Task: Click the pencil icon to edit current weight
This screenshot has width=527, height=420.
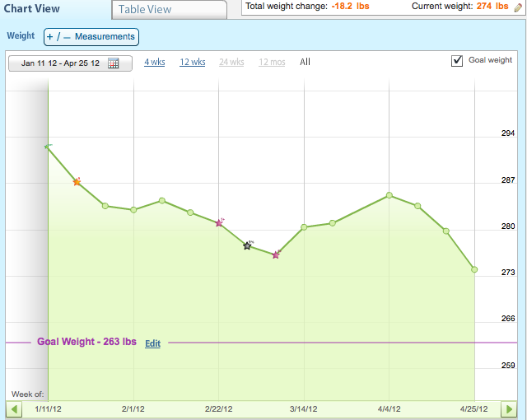Action: click(518, 7)
